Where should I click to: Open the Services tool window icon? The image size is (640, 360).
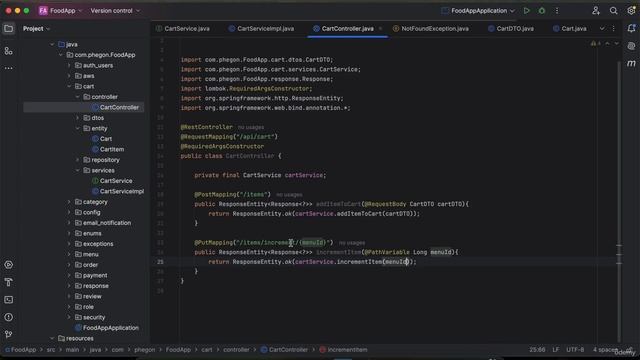[x=9, y=265]
